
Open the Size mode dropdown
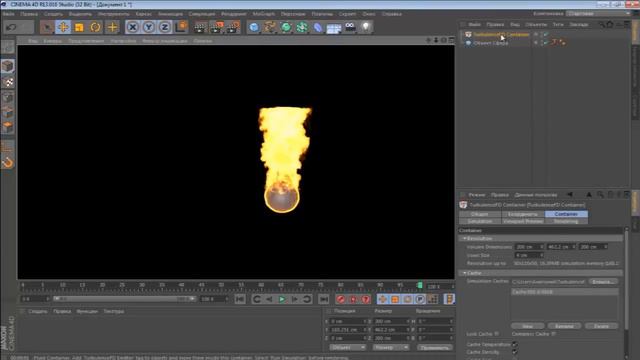point(390,347)
